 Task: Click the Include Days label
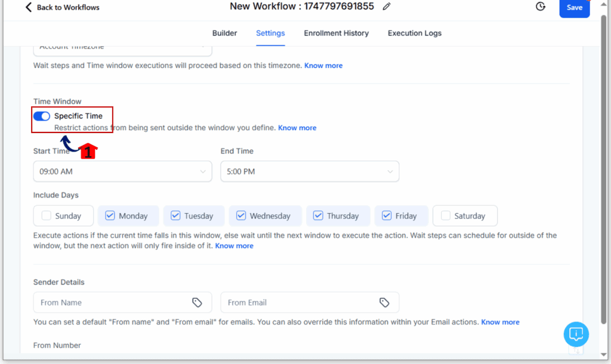(55, 195)
